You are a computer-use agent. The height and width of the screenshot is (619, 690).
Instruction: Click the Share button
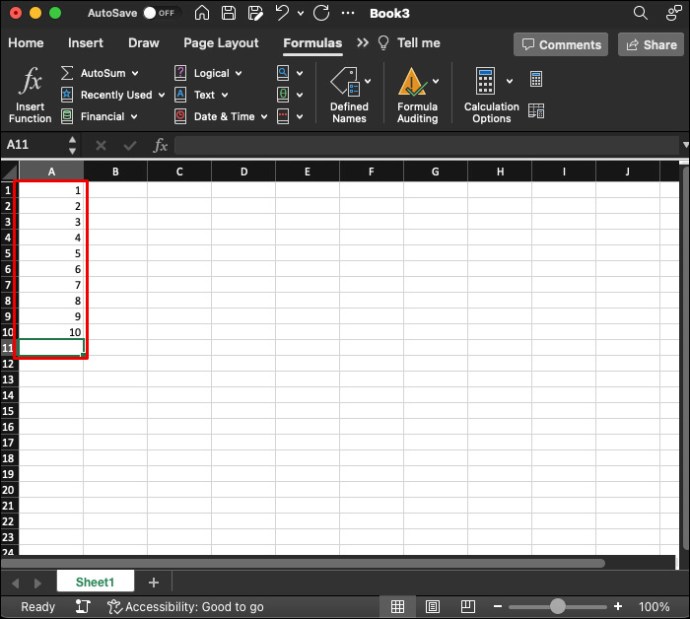[x=651, y=44]
